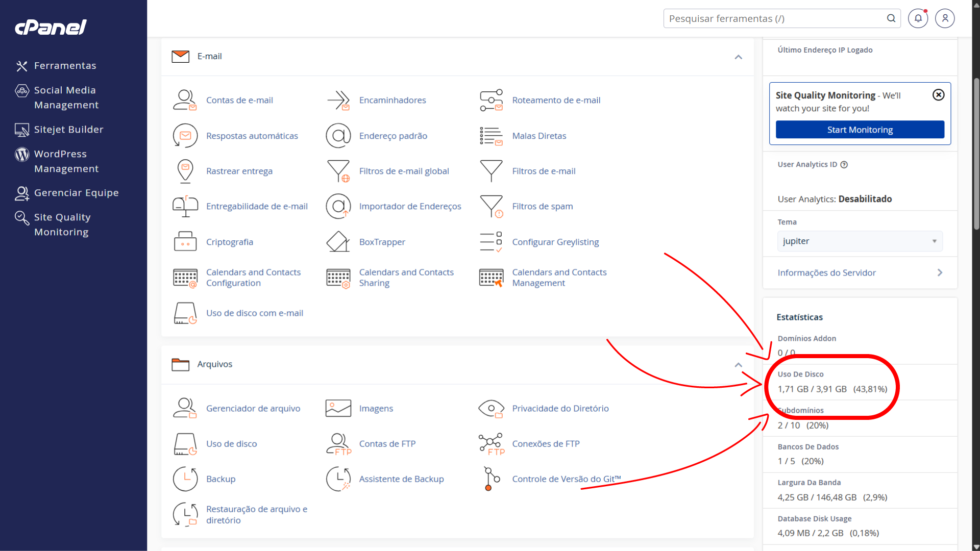Open the Git Version Control icon
Viewport: 980px width, 551px height.
tap(491, 479)
